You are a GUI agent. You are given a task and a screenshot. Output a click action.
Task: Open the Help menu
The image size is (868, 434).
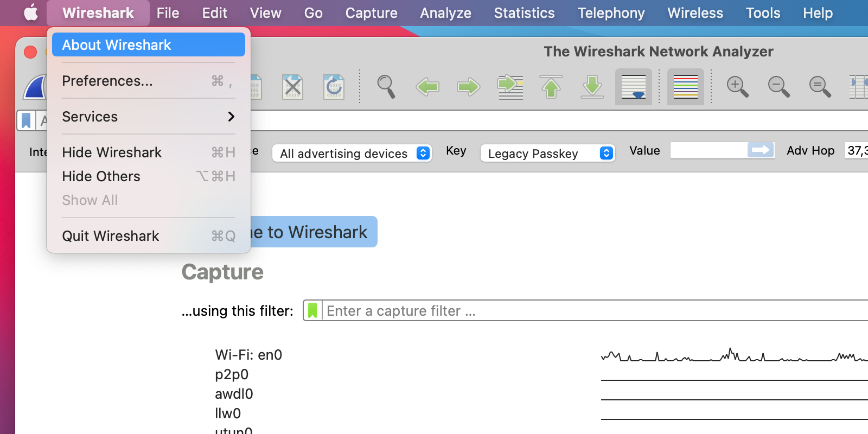pos(818,13)
